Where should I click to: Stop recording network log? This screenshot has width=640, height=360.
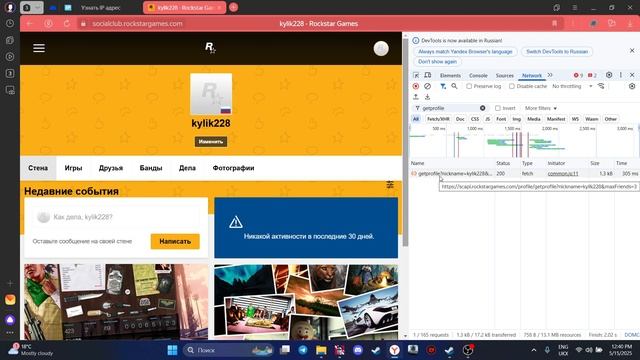(416, 87)
